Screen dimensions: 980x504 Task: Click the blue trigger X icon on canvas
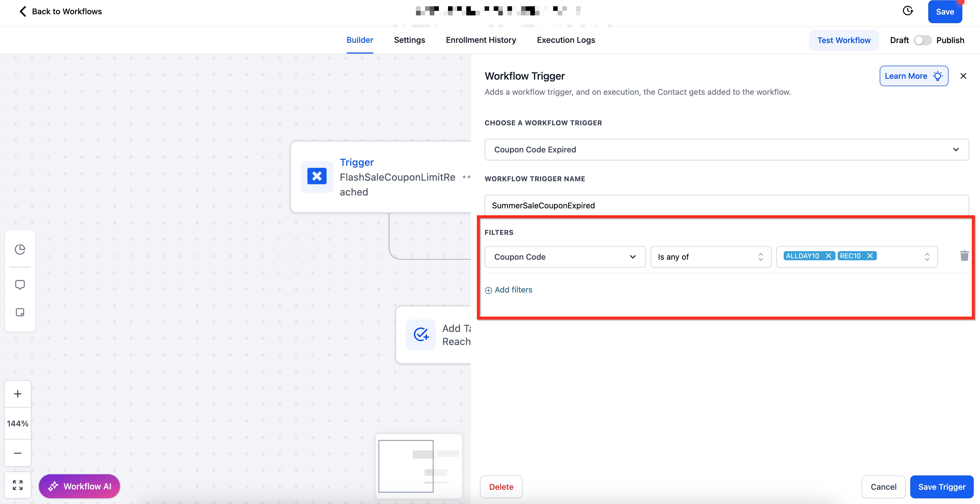point(317,176)
